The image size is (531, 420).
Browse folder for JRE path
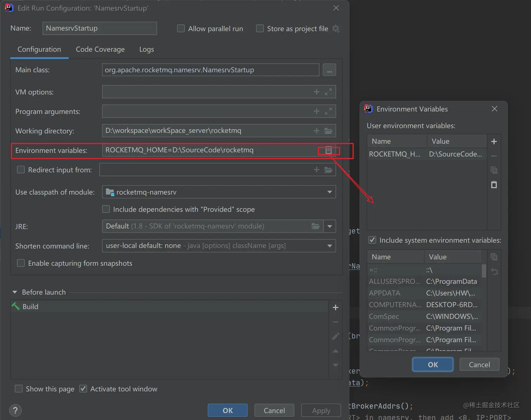(x=316, y=226)
